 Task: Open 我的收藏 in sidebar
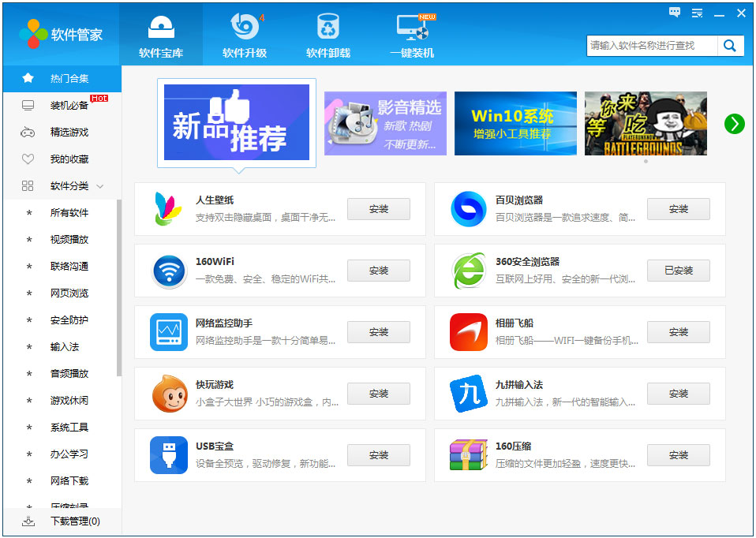(x=62, y=159)
